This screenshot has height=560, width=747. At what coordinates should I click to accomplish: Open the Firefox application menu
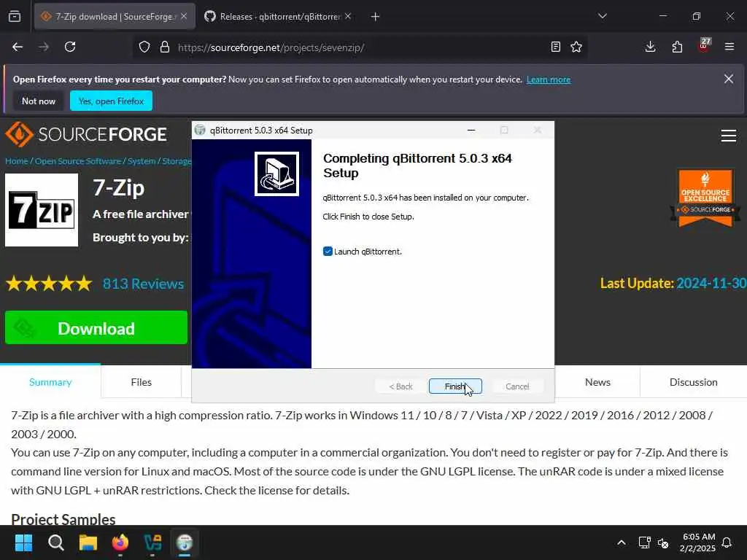(x=729, y=47)
